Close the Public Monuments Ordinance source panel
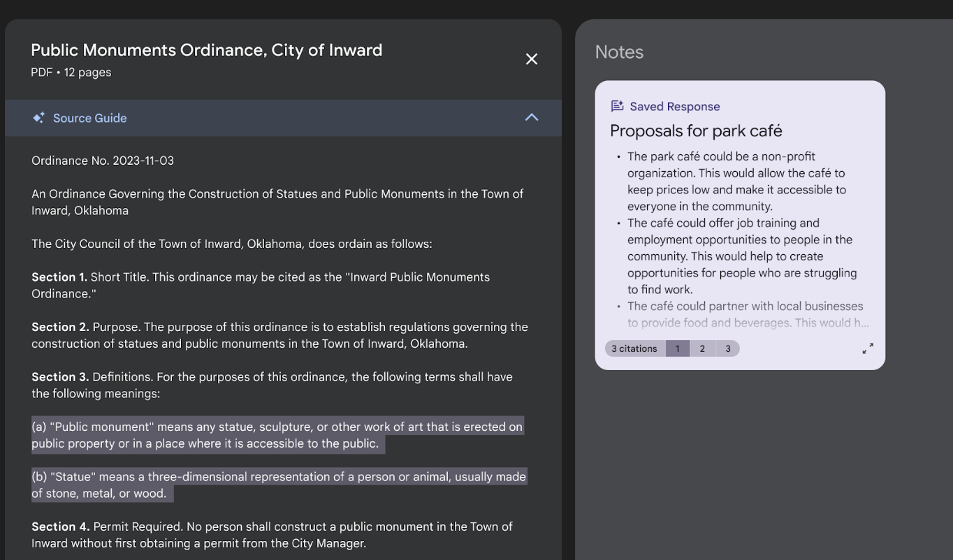The width and height of the screenshot is (953, 560). tap(532, 59)
